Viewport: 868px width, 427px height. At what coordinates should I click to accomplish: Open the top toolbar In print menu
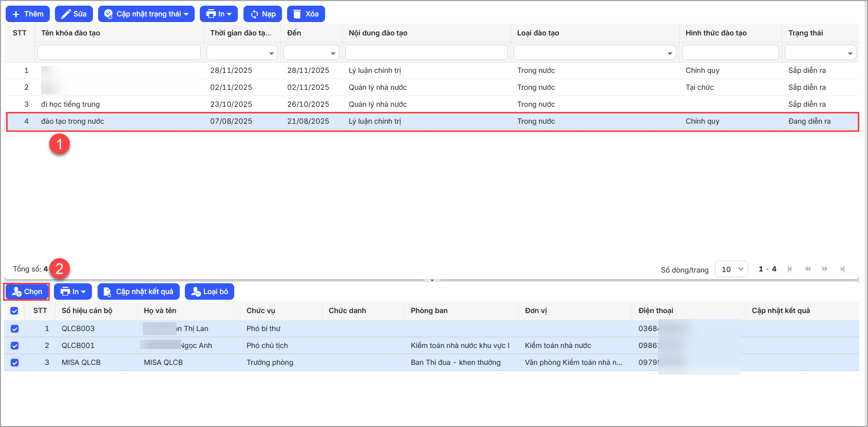pos(218,14)
